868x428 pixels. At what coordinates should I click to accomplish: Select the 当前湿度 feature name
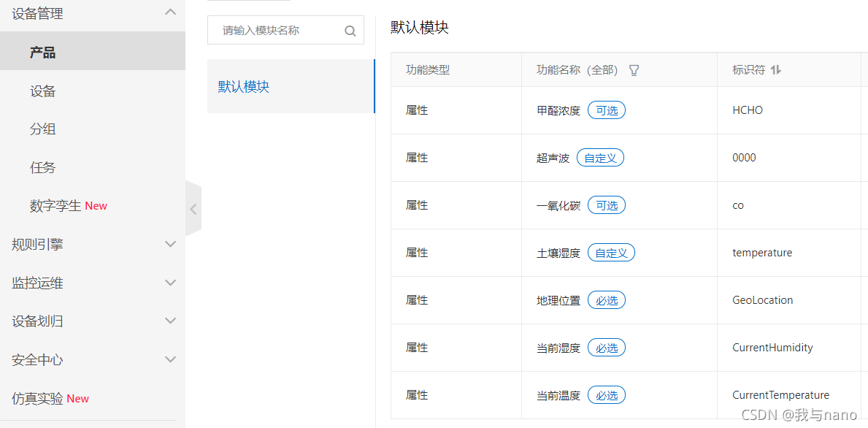point(558,348)
